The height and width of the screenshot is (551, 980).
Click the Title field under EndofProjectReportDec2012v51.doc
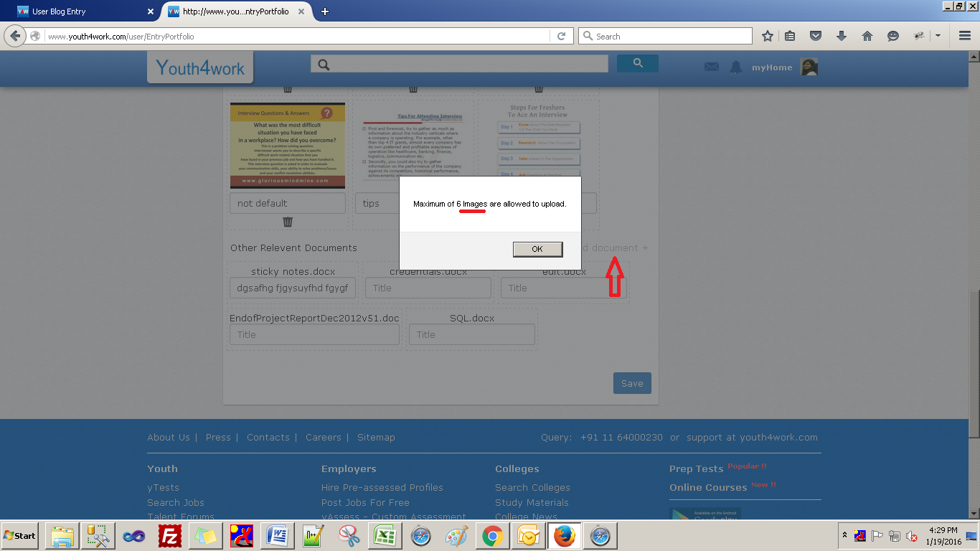tap(314, 334)
